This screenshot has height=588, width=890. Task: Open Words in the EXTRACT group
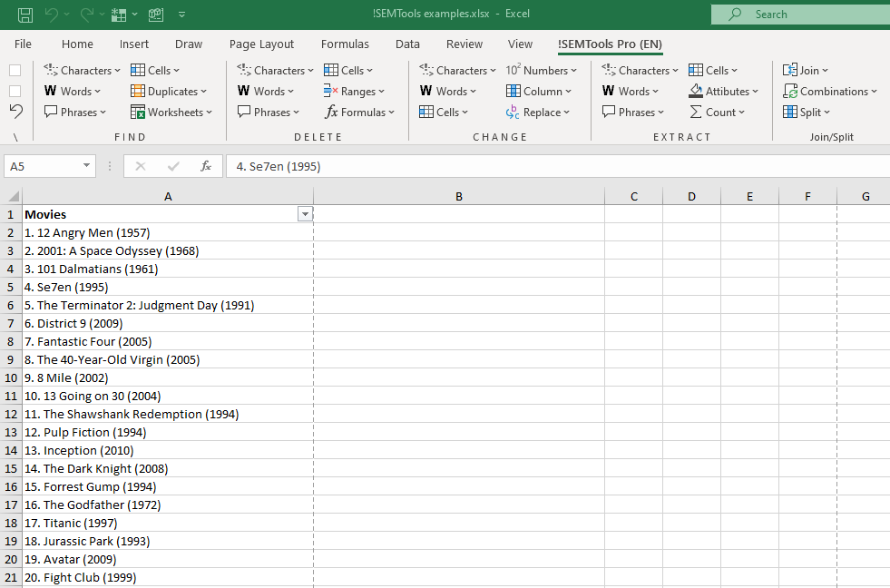[630, 92]
